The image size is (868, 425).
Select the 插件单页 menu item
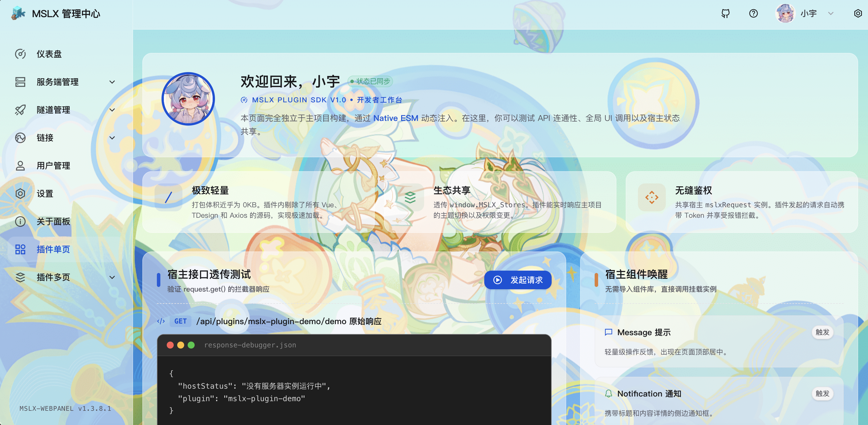[x=66, y=250]
